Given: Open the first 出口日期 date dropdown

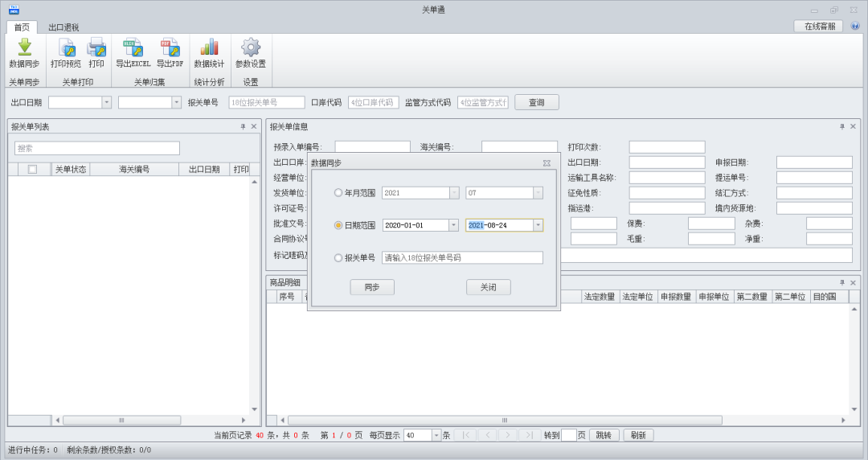Looking at the screenshot, I should pyautogui.click(x=106, y=102).
